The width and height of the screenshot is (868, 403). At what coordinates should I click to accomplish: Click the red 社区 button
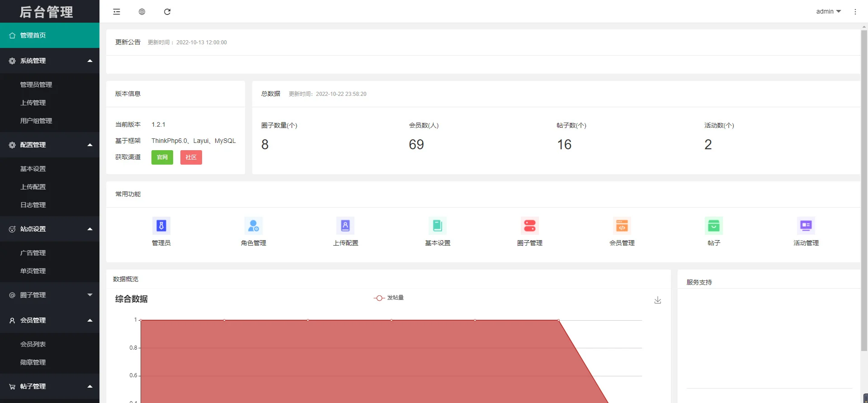[x=191, y=157]
